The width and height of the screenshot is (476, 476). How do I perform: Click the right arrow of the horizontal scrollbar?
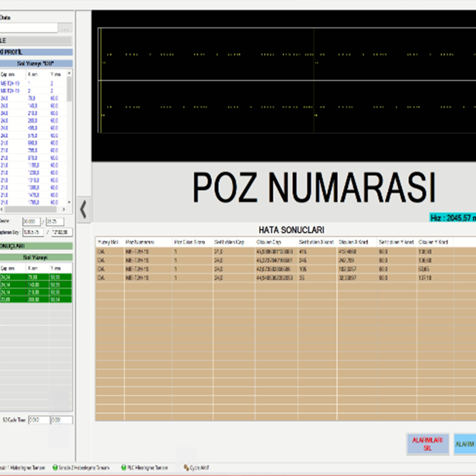tap(63, 209)
